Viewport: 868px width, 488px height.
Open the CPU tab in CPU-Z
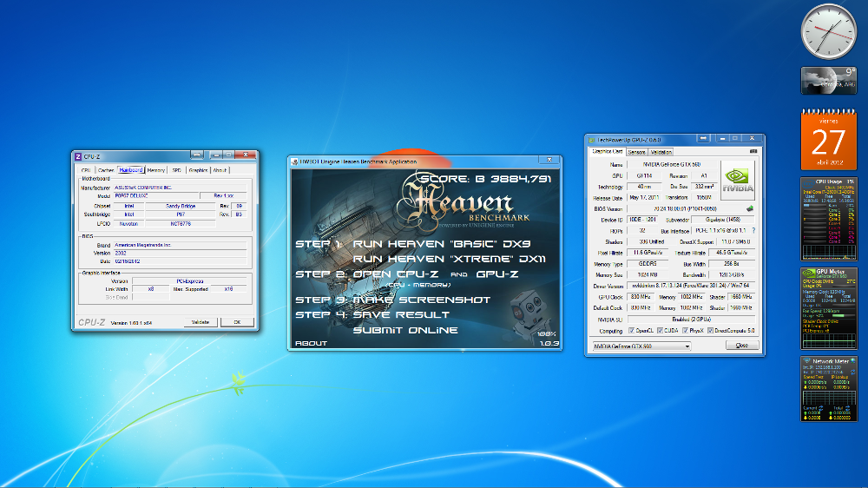click(x=86, y=170)
